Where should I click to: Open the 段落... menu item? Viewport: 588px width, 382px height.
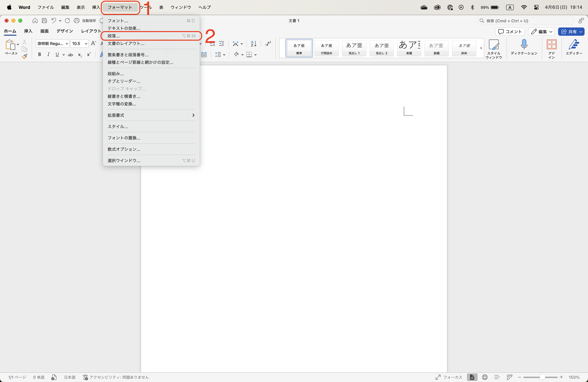(151, 36)
